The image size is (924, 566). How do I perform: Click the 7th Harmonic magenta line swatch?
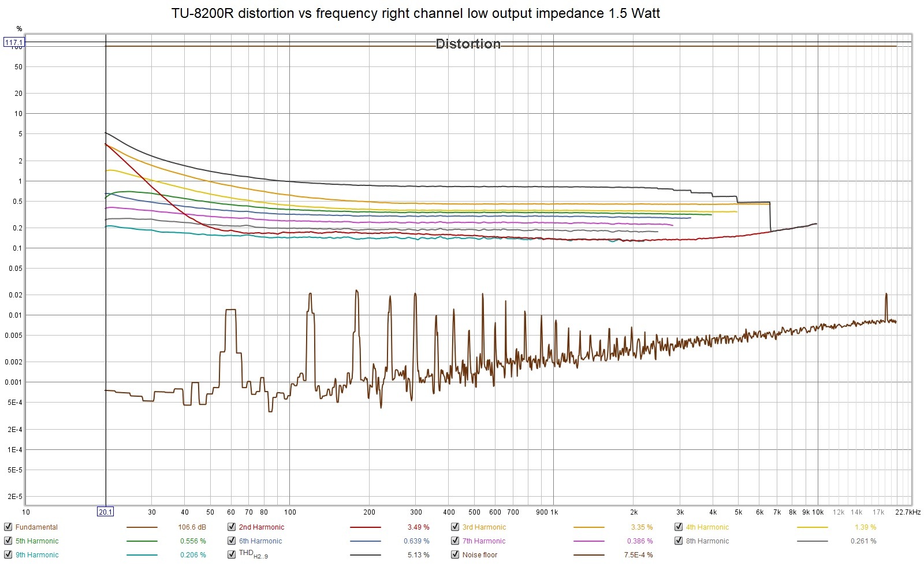tap(589, 541)
